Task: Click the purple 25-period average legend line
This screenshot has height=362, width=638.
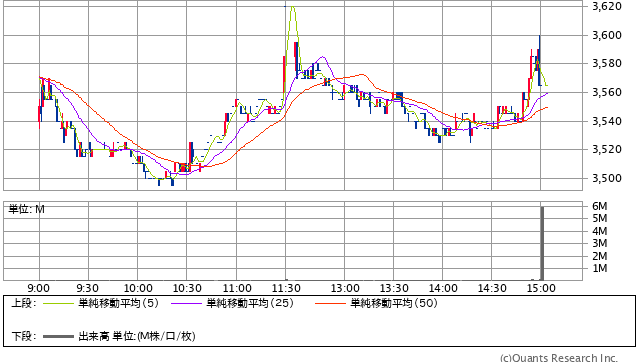Action: 186,303
